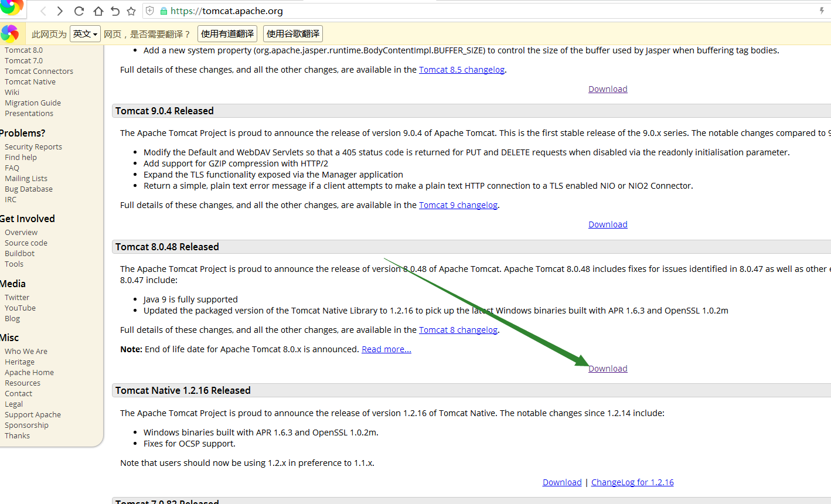Click the browser back arrow
The height and width of the screenshot is (504, 831).
[x=43, y=11]
